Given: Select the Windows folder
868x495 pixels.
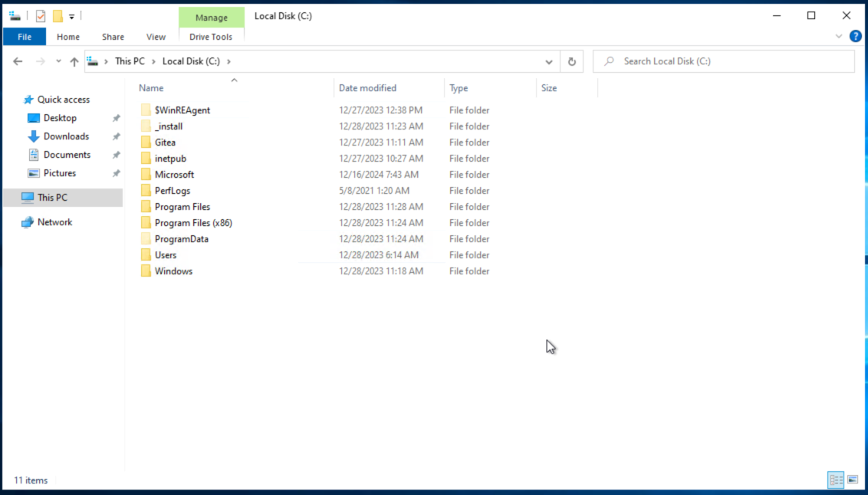Looking at the screenshot, I should (173, 271).
